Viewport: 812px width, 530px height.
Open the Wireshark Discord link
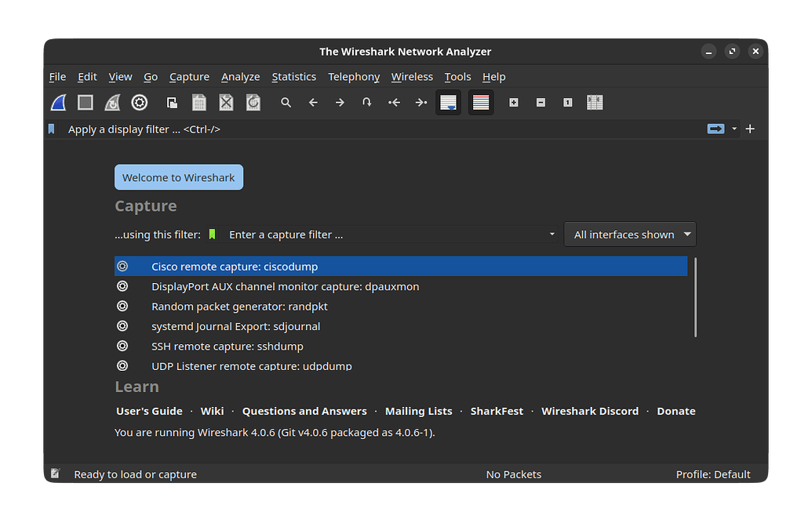[x=590, y=410]
